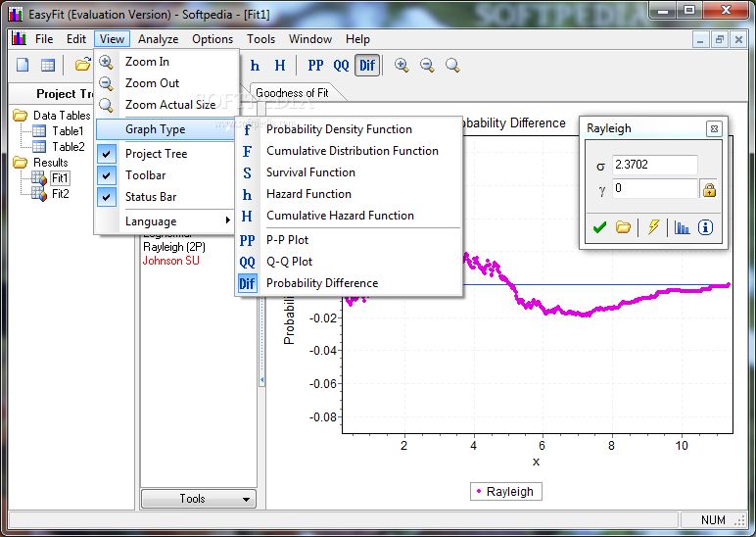Open the Analyze menu
This screenshot has width=756, height=537.
[x=158, y=39]
